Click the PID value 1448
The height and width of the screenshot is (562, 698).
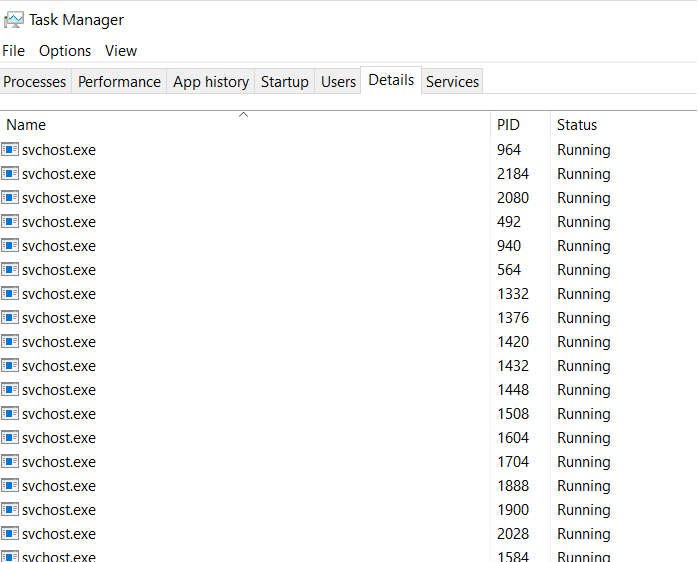coord(513,390)
